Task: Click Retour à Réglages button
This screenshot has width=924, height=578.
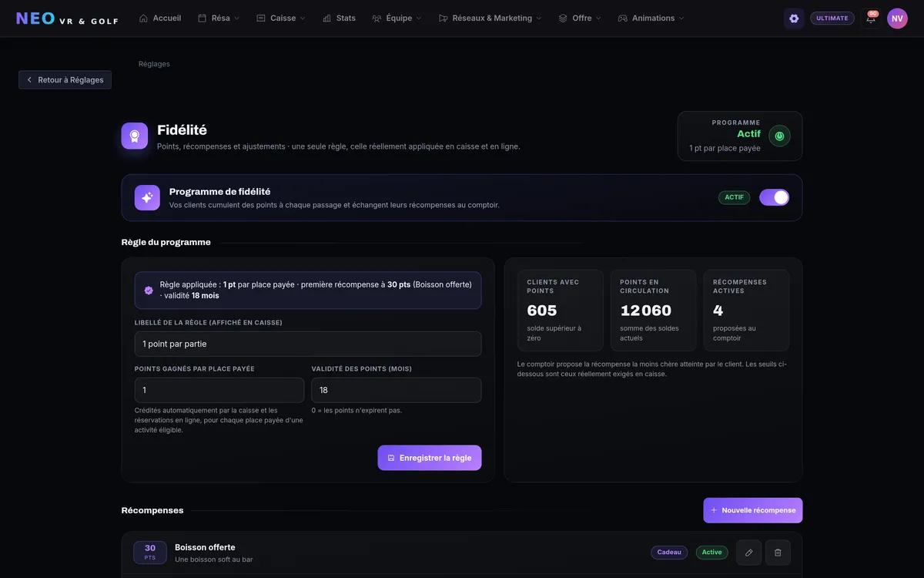Action: [65, 80]
